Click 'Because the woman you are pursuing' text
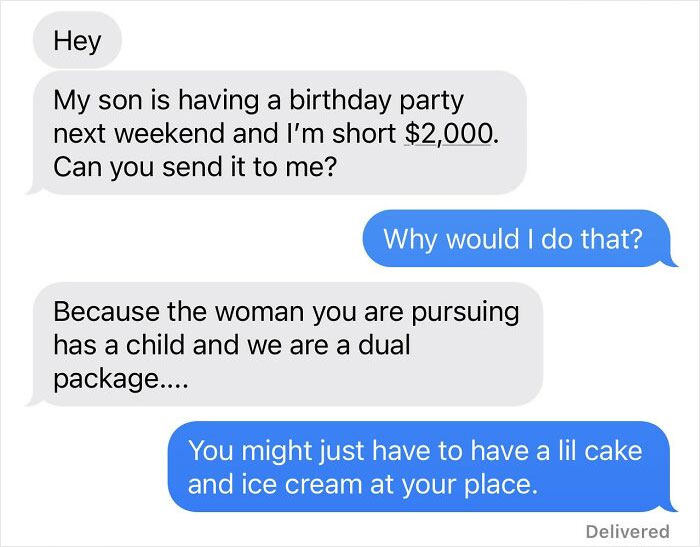The width and height of the screenshot is (700, 547). click(286, 312)
